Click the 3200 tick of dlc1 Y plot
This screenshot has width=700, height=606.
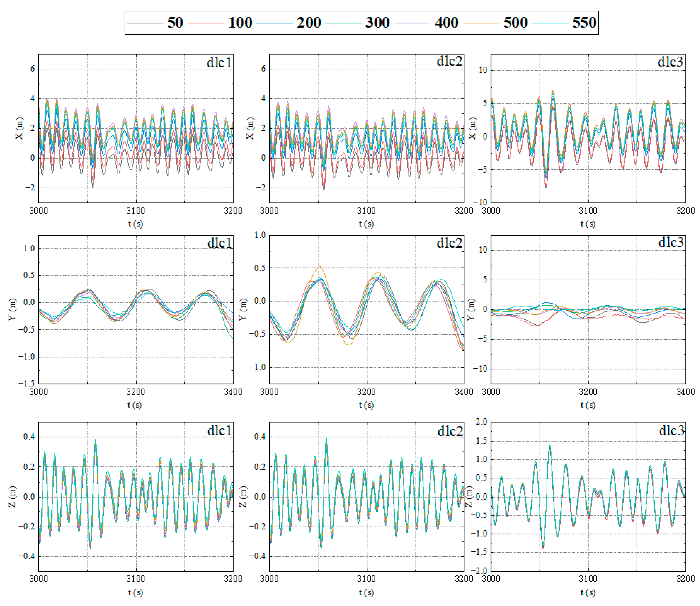pos(136,392)
